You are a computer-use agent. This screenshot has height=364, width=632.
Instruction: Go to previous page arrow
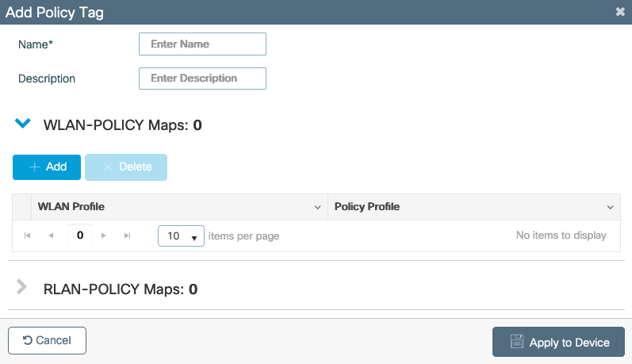[x=52, y=236]
